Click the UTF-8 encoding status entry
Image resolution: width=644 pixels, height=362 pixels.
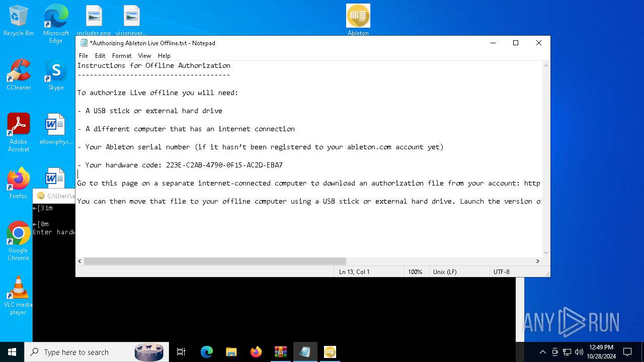[502, 272]
